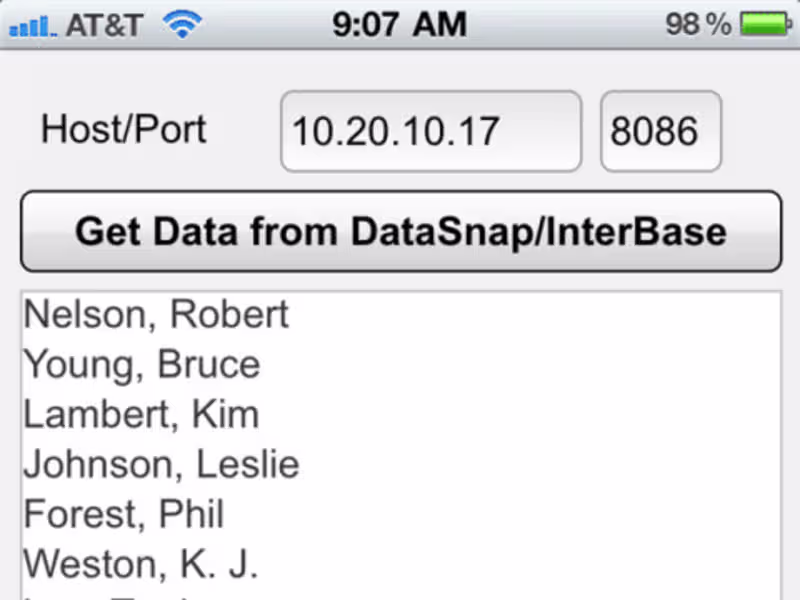800x600 pixels.
Task: Select the Weston, K. J. entry
Action: pos(141,565)
